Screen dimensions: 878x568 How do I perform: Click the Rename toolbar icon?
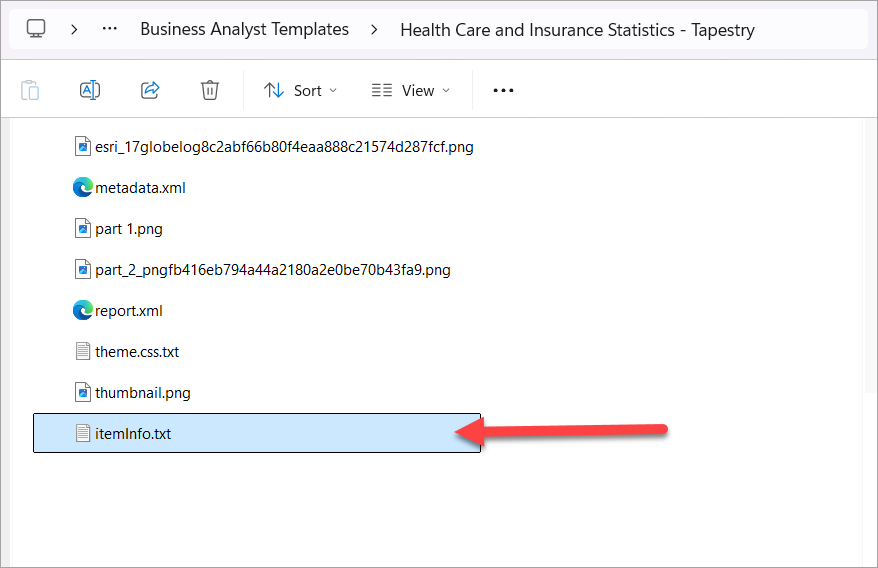[90, 90]
